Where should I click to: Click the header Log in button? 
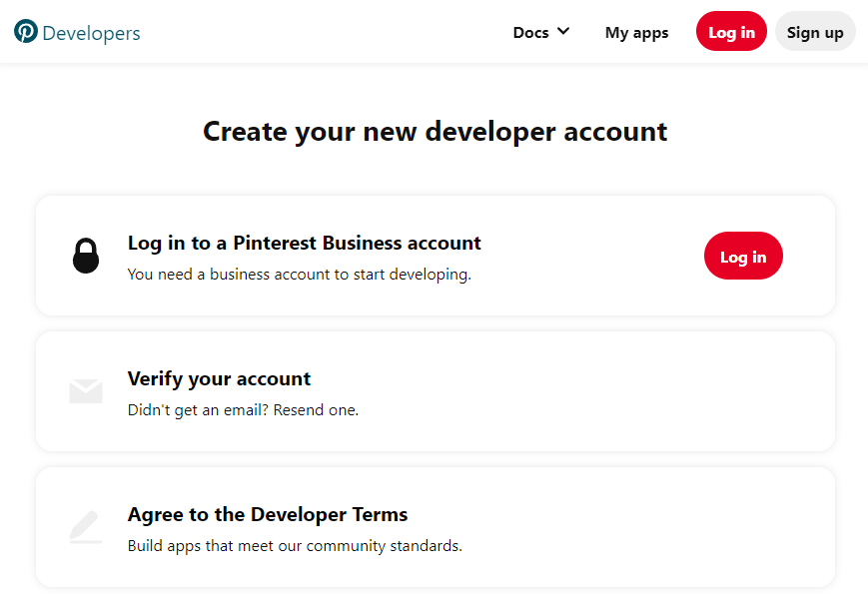click(731, 32)
